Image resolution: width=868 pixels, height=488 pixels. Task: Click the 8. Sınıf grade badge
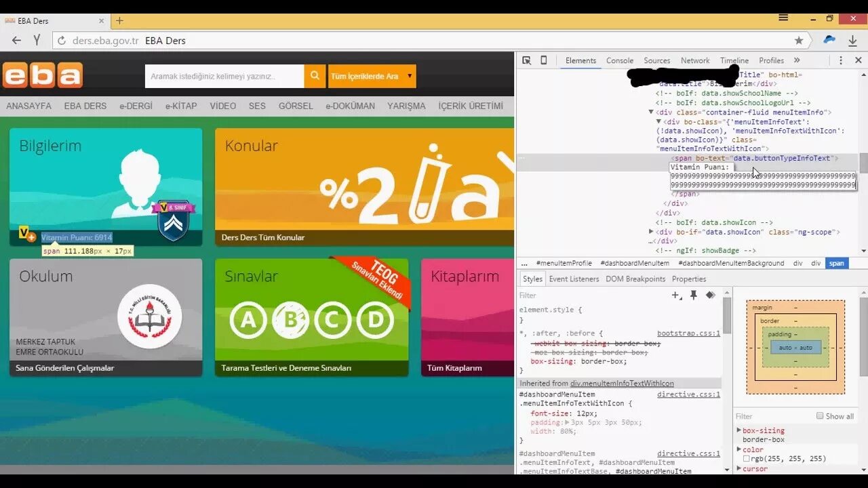[x=173, y=219]
